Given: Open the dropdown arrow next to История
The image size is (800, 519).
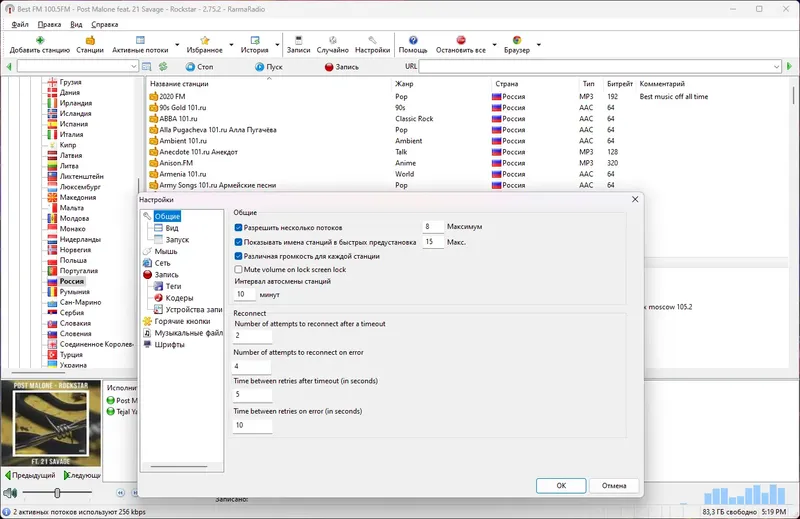Looking at the screenshot, I should [x=278, y=45].
